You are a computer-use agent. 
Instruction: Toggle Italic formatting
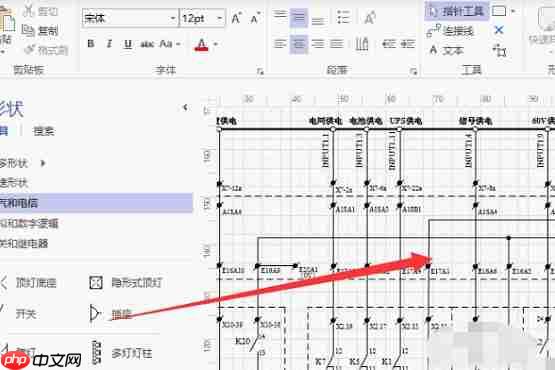(x=109, y=44)
